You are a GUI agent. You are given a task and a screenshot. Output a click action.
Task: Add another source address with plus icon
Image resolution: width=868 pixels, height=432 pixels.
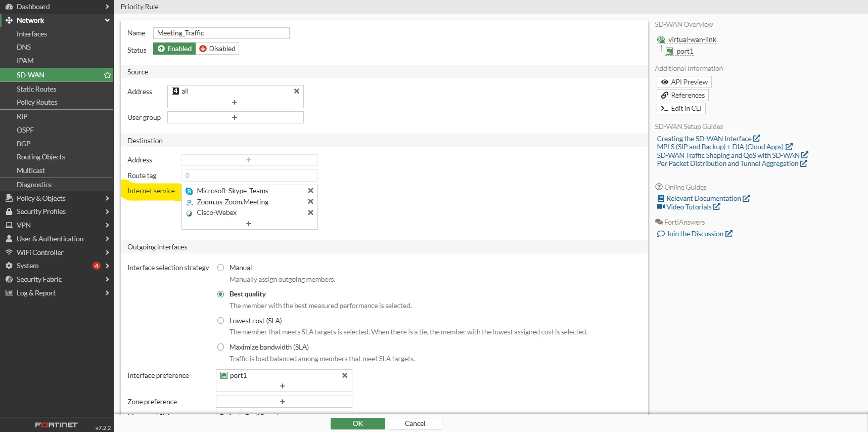click(x=235, y=102)
